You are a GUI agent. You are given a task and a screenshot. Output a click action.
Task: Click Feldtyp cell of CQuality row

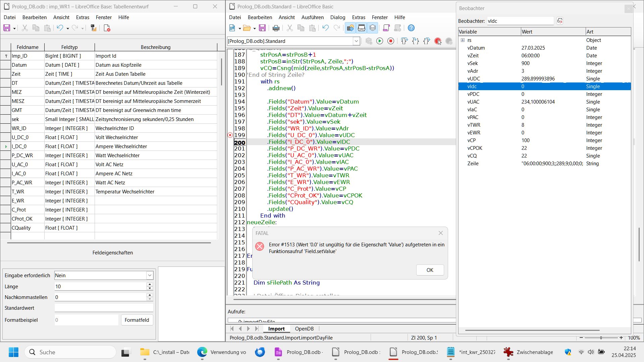tap(69, 228)
